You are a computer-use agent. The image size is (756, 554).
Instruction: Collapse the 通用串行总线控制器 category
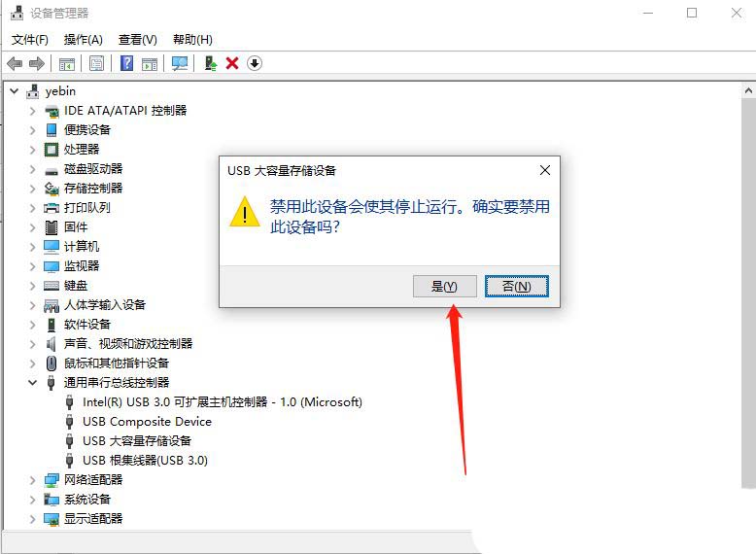click(x=32, y=382)
